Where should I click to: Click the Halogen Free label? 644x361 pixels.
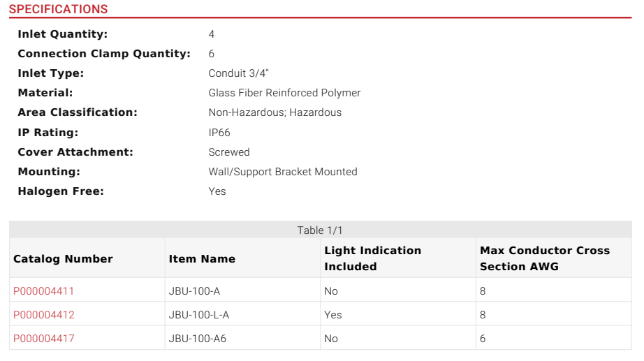(60, 191)
